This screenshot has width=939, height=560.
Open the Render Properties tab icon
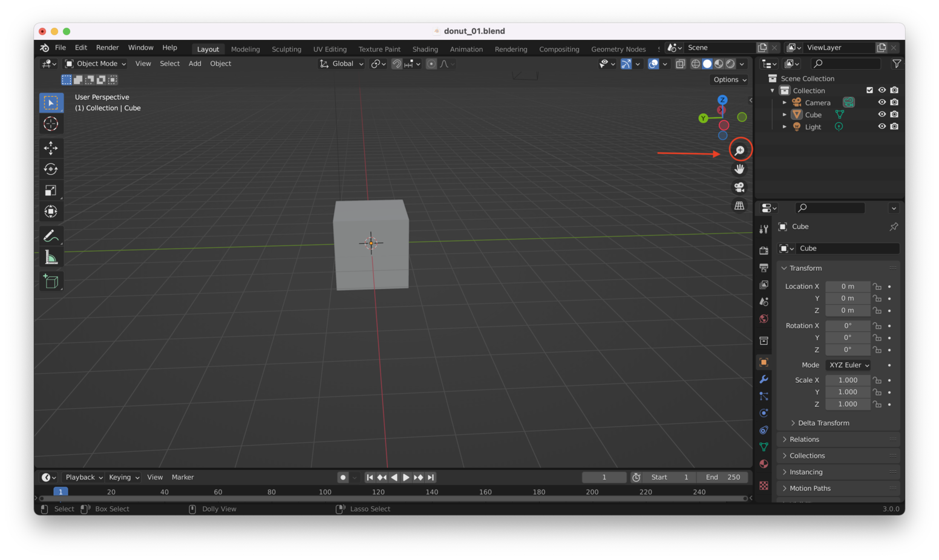click(x=764, y=250)
